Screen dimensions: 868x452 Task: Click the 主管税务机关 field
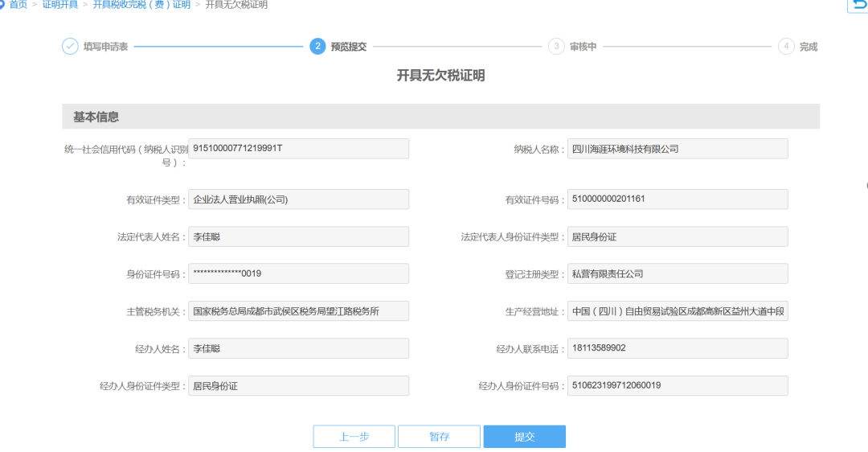click(x=298, y=311)
